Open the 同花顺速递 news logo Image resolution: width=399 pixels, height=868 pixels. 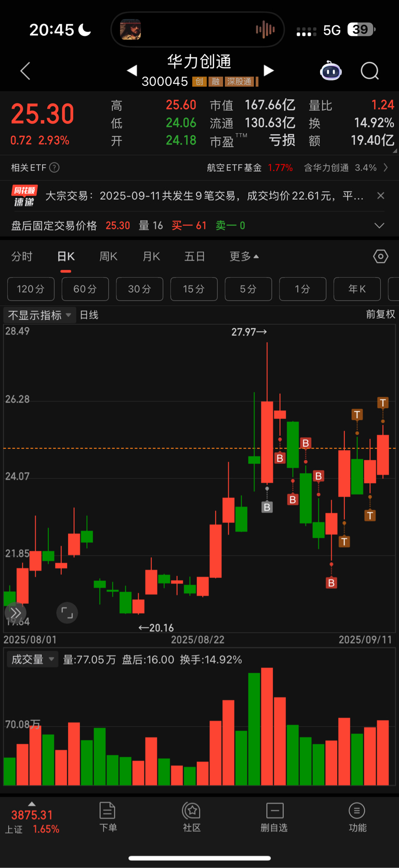(24, 196)
